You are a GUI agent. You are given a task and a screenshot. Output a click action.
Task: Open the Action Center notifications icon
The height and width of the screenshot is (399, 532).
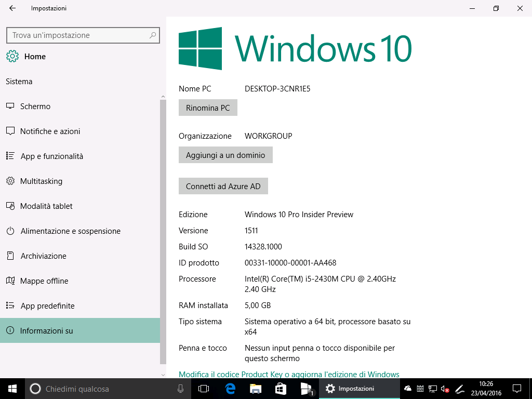pos(517,389)
